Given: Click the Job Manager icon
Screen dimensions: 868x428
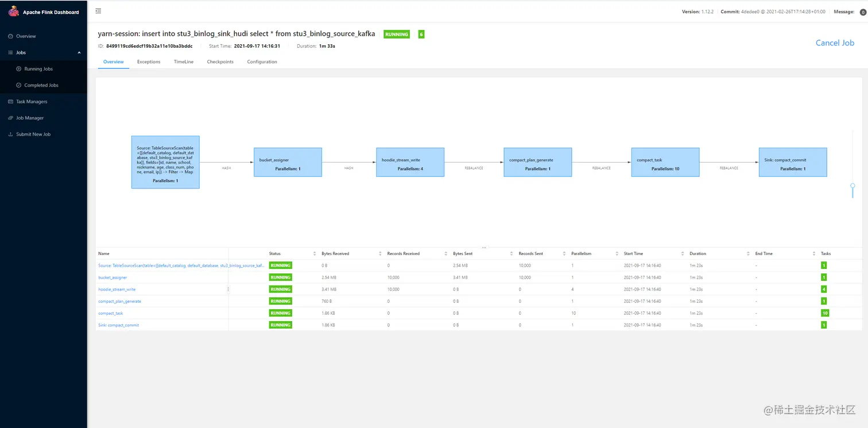Looking at the screenshot, I should point(10,118).
